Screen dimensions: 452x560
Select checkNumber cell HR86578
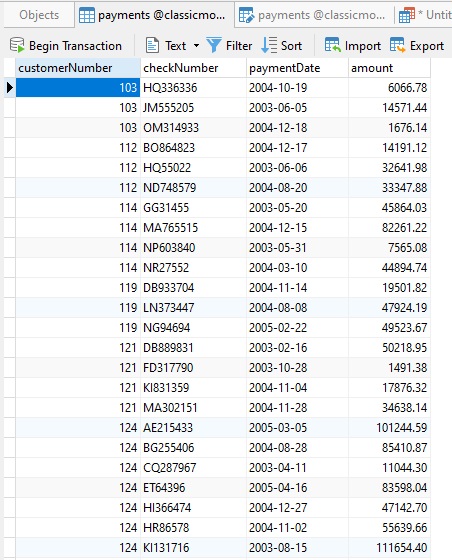[193, 528]
